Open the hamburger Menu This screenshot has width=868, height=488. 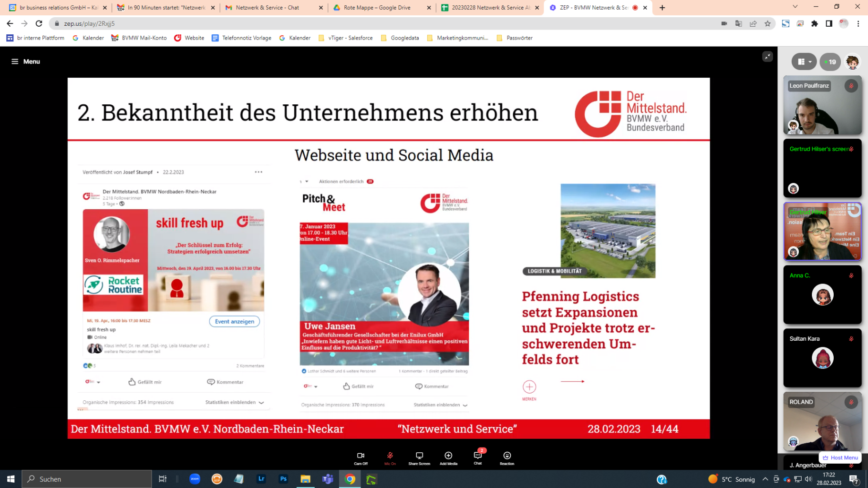click(25, 61)
